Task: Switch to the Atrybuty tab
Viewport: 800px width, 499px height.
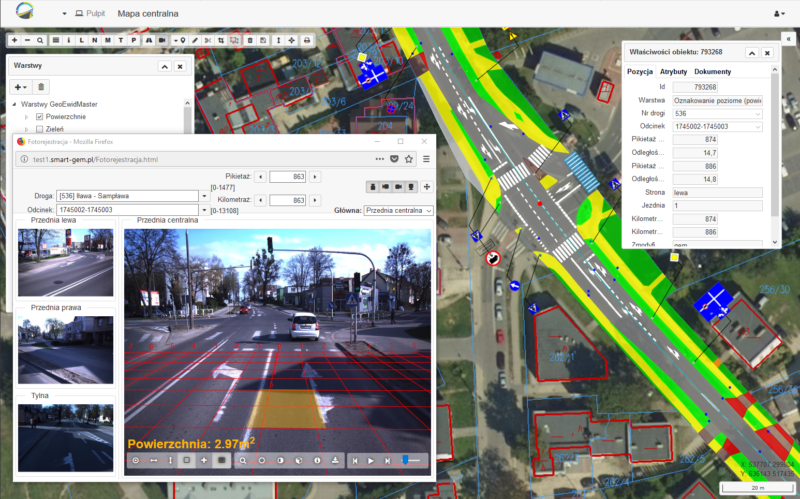Action: pos(673,72)
